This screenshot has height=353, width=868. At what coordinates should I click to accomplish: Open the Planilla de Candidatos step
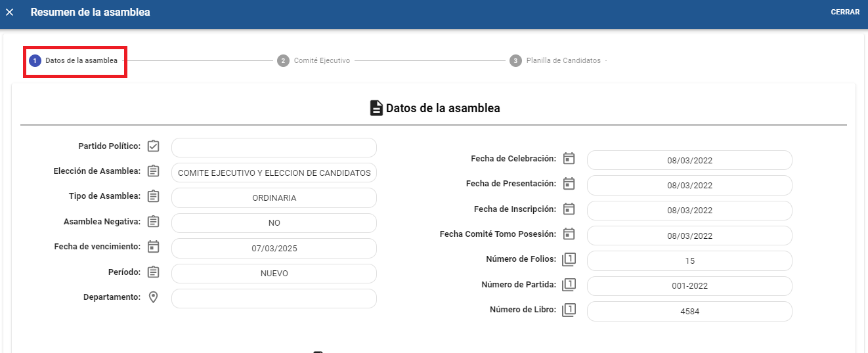555,60
